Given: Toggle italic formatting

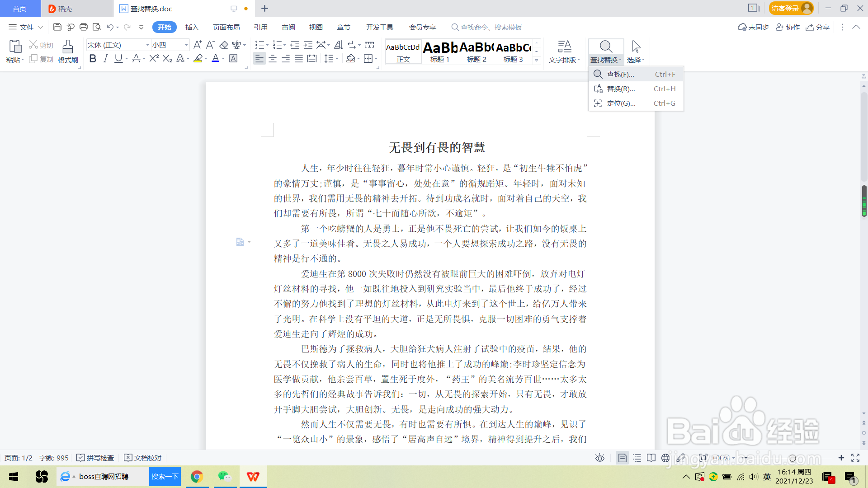Looking at the screenshot, I should point(105,59).
